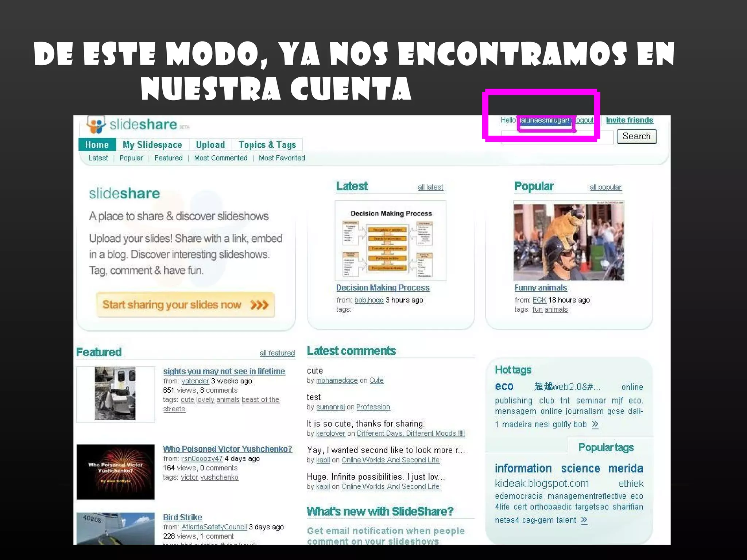Expand more Popular tags arrow
This screenshot has height=560, width=747.
584,520
